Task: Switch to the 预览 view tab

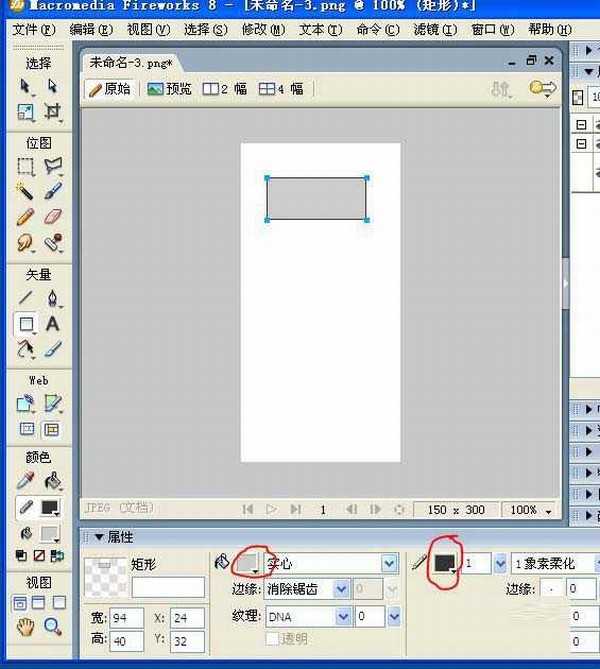Action: [169, 89]
